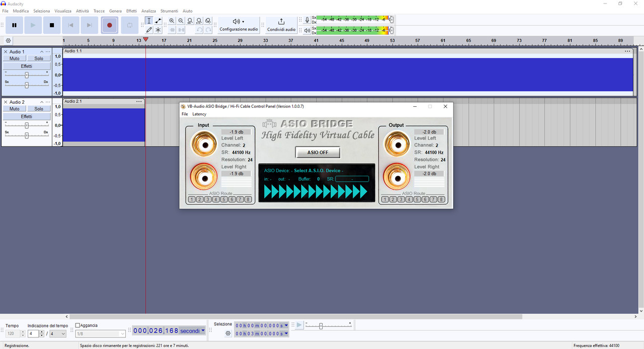
Task: Click the horizontal scrollbar of timeline
Action: 296,317
